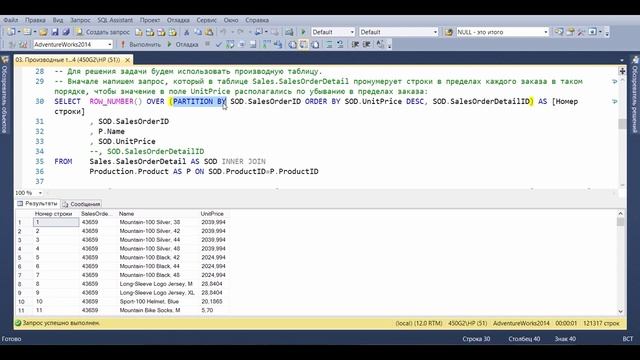Click the Redo arrow icon
640x360 pixels.
pyautogui.click(x=240, y=32)
